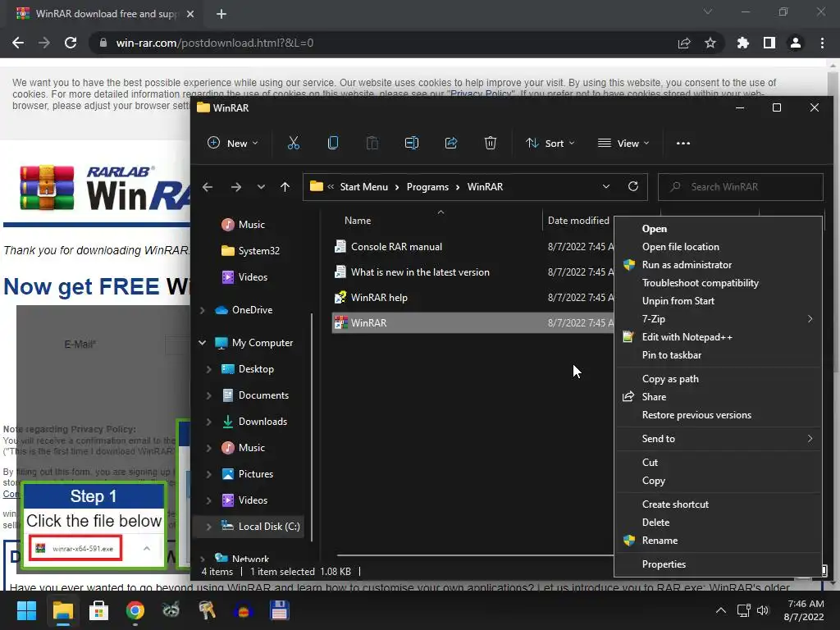Click the Chrome address bar URL
Screen dimensions: 840x630
tap(215, 43)
